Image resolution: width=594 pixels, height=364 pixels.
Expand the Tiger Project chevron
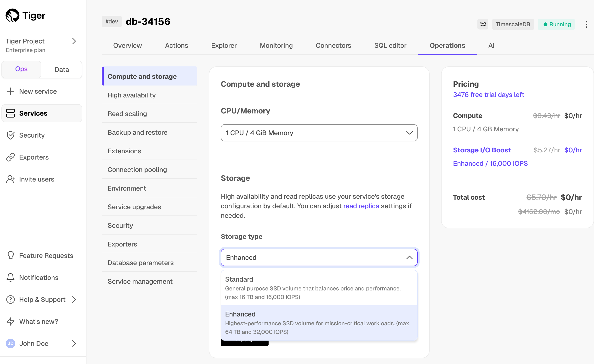point(74,41)
